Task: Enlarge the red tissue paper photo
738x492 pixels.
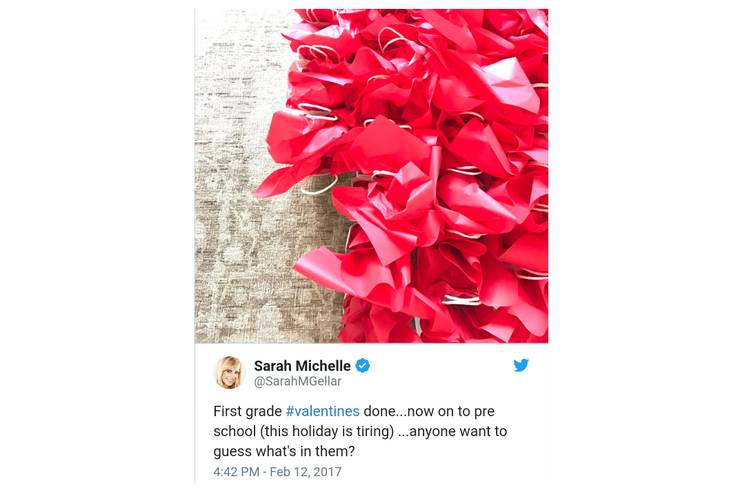Action: pyautogui.click(x=371, y=176)
